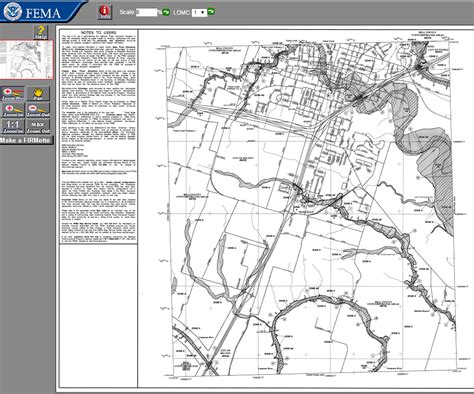The height and width of the screenshot is (394, 474).
Task: Click the yellow question mark Help icon
Action: tap(41, 33)
